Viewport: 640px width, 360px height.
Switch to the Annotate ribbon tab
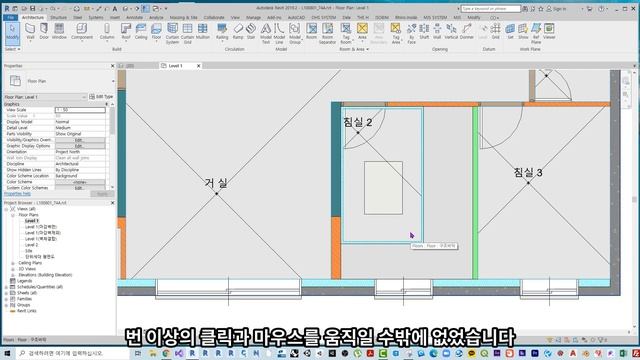pyautogui.click(x=134, y=18)
